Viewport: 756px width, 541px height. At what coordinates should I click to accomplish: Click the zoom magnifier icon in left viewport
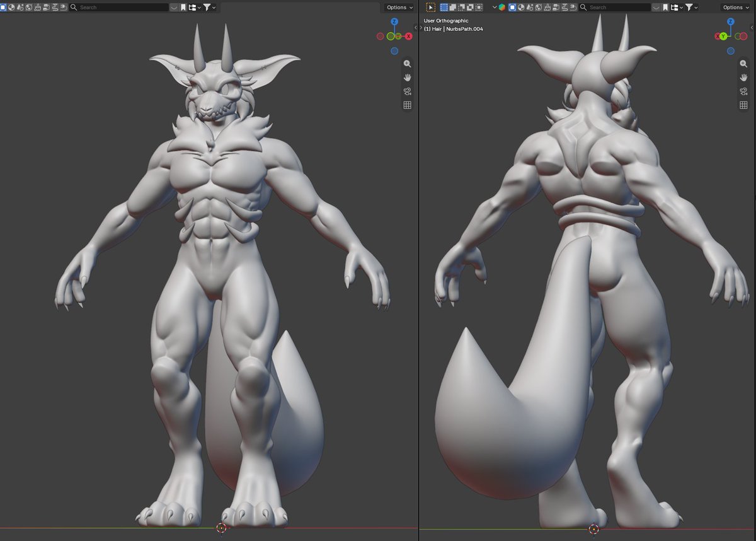pyautogui.click(x=408, y=64)
